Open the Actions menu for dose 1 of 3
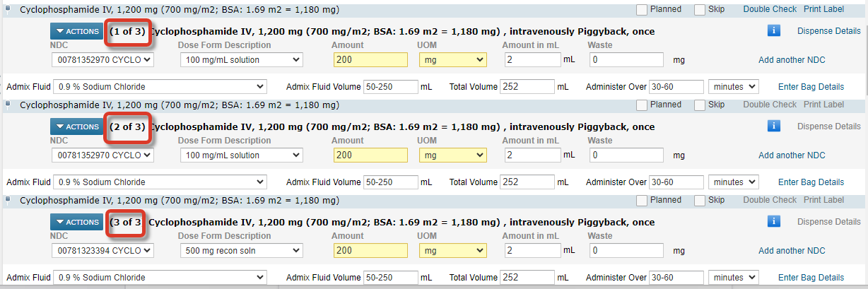This screenshot has width=868, height=289. coord(76,31)
